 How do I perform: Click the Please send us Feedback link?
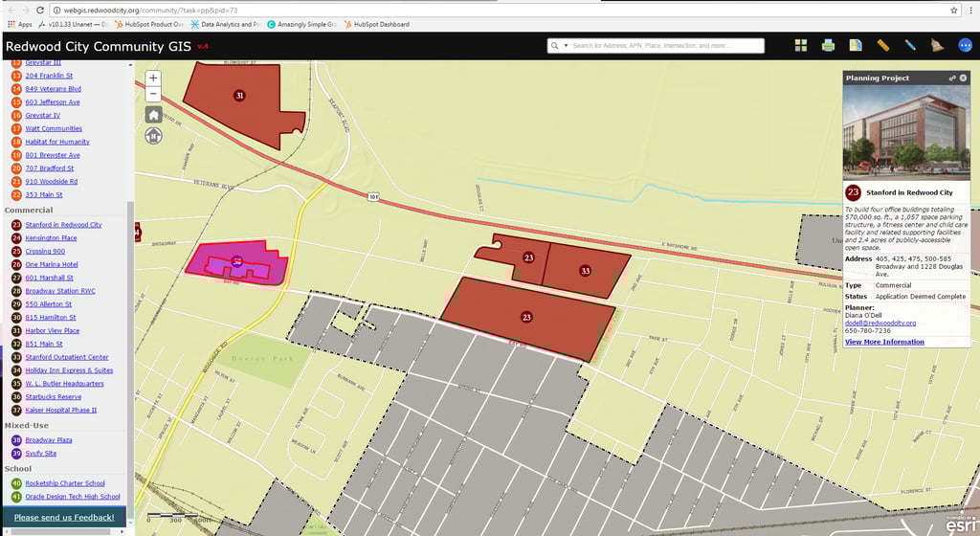[x=64, y=517]
